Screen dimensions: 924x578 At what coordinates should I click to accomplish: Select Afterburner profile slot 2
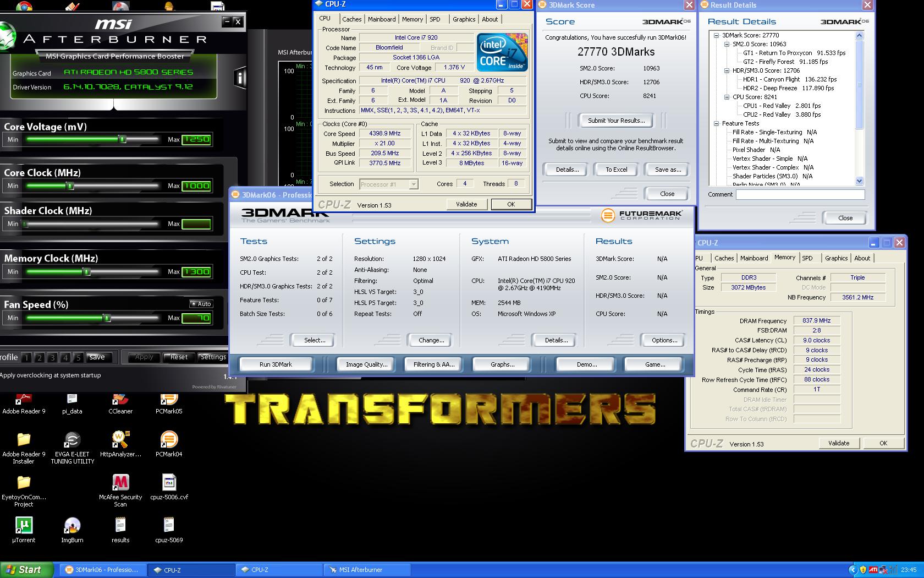(x=39, y=357)
